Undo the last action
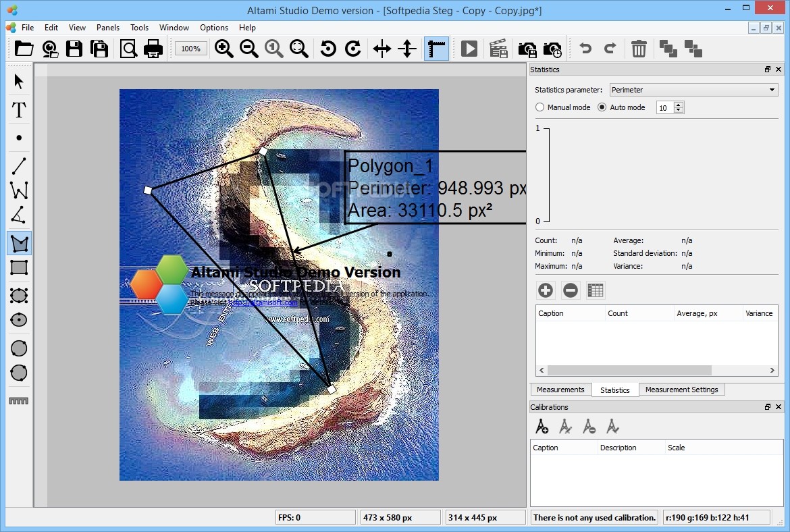Viewport: 790px width, 532px height. (x=585, y=49)
